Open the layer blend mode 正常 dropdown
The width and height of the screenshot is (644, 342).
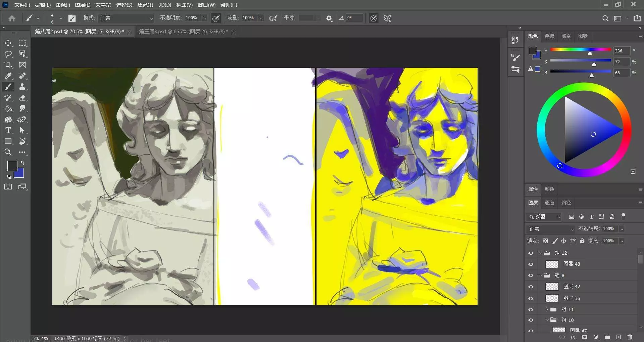click(x=551, y=229)
